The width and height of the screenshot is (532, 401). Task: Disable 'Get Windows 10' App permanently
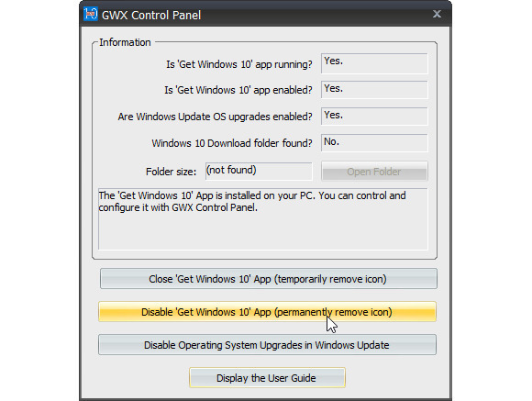pyautogui.click(x=267, y=312)
